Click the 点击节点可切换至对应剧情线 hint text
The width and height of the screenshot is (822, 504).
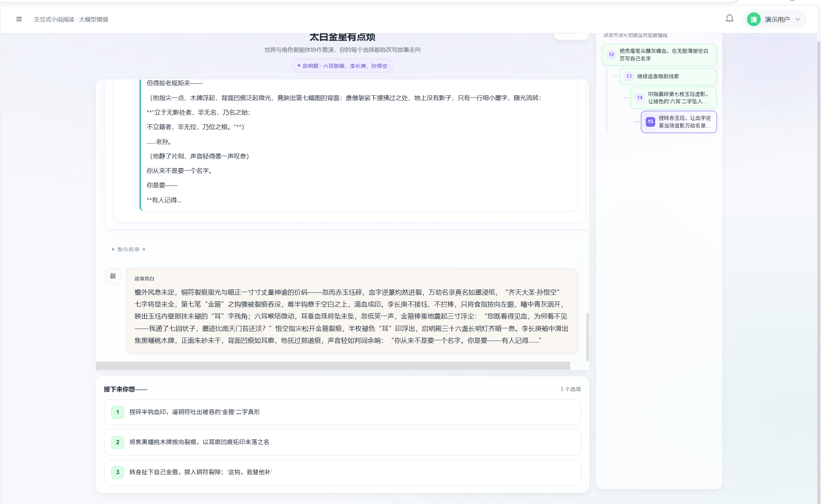coord(635,35)
